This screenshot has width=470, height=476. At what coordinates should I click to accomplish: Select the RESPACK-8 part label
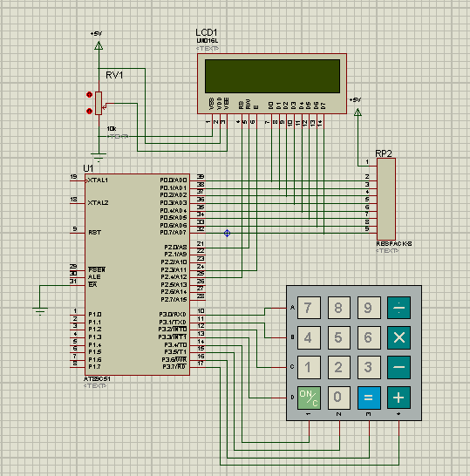pyautogui.click(x=394, y=244)
